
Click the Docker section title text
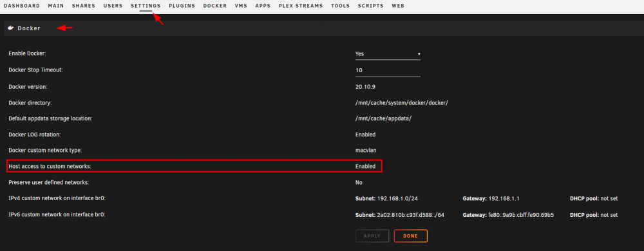coord(29,28)
